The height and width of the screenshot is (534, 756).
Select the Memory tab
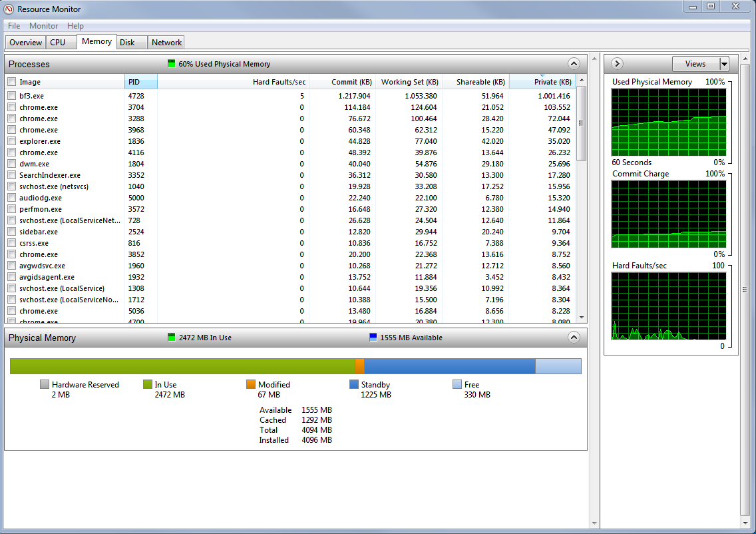[97, 41]
